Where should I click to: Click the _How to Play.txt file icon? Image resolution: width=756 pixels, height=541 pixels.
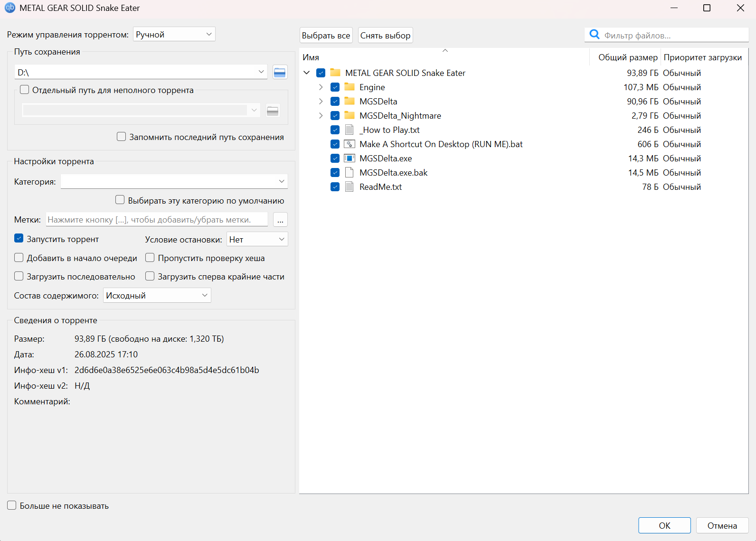click(350, 130)
